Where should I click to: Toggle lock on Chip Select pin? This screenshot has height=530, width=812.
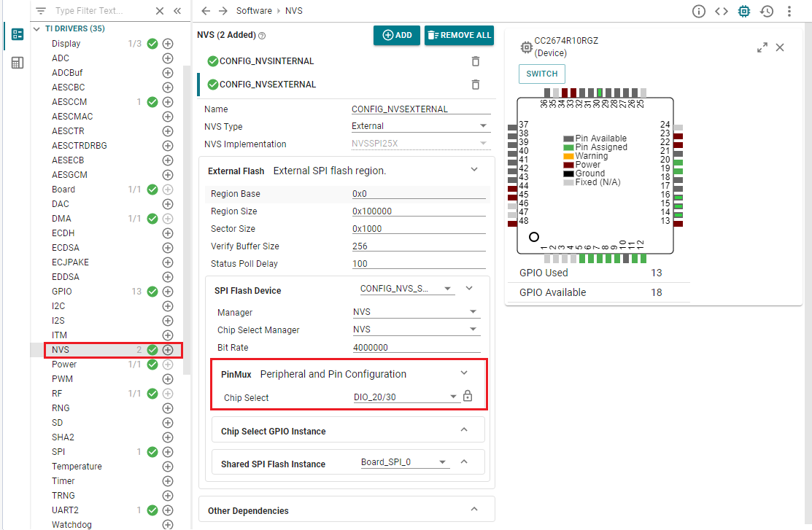click(468, 397)
